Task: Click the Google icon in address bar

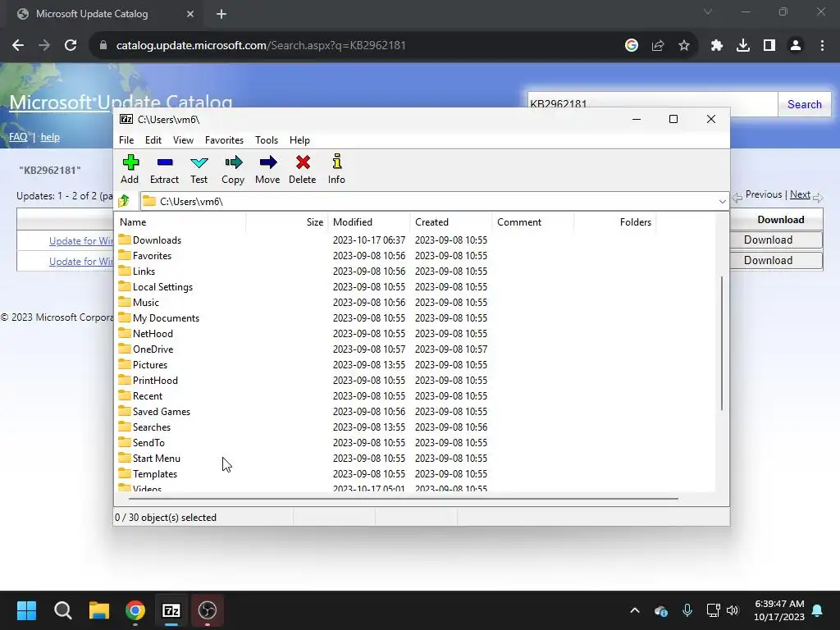Action: tap(632, 46)
